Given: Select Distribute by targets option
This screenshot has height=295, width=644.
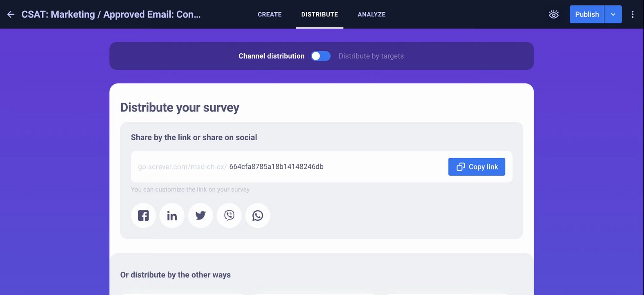Looking at the screenshot, I should [x=371, y=56].
